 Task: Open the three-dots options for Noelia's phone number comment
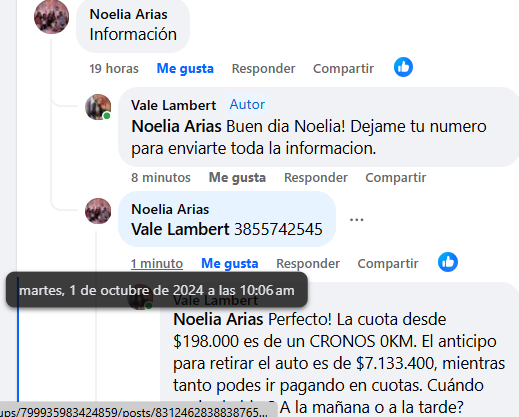point(356,219)
